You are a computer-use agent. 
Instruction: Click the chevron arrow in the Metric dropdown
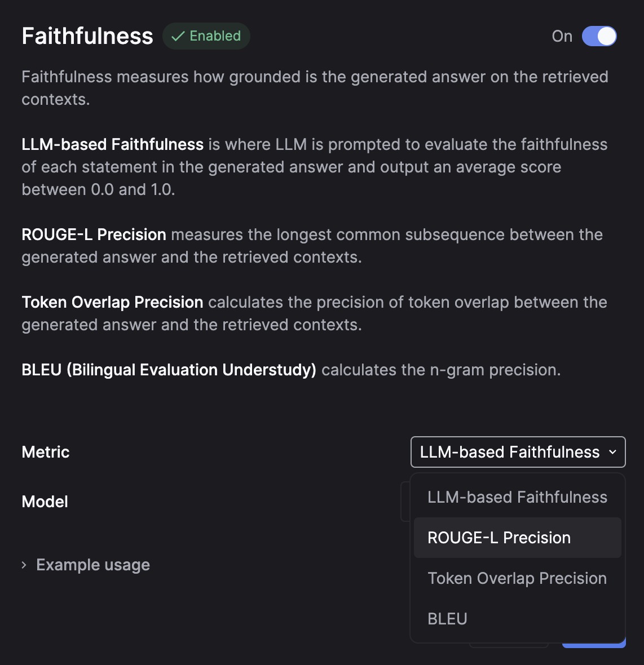pyautogui.click(x=613, y=452)
